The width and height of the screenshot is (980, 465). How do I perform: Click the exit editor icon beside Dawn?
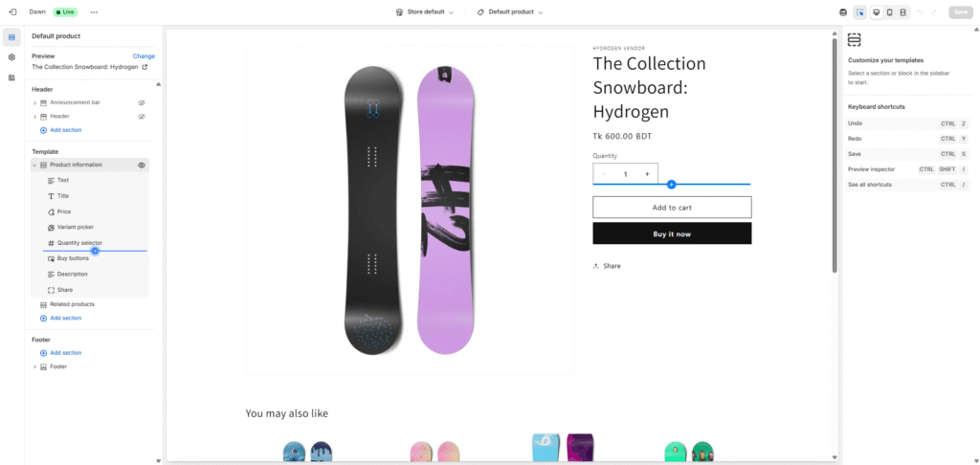point(12,12)
